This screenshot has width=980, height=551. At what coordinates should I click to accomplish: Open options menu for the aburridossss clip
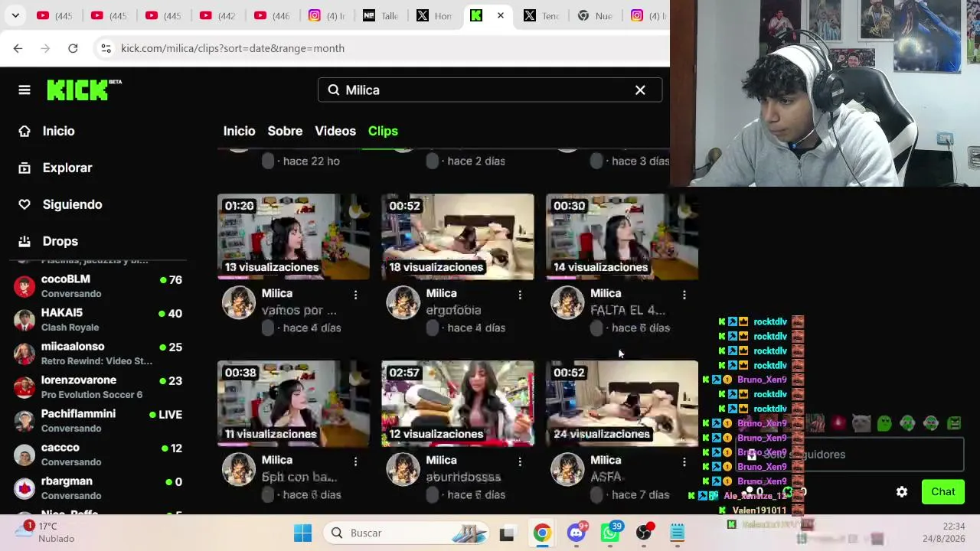(x=520, y=461)
